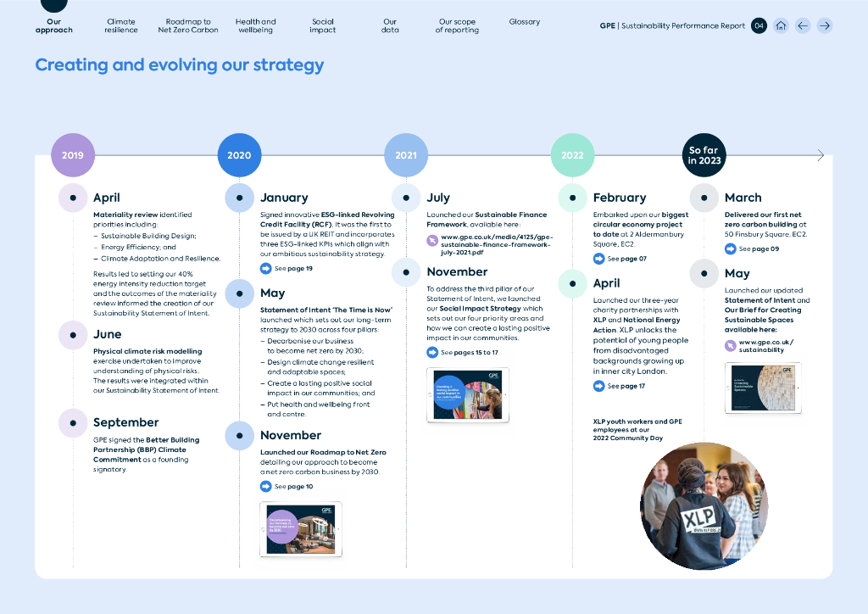Screen dimensions: 868x614
Task: Click the April 2022 bullet marker
Action: point(573,283)
